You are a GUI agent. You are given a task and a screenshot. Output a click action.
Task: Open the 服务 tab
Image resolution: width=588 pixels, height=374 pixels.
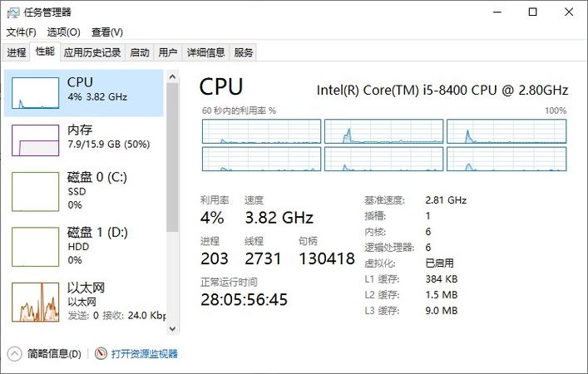(x=244, y=52)
